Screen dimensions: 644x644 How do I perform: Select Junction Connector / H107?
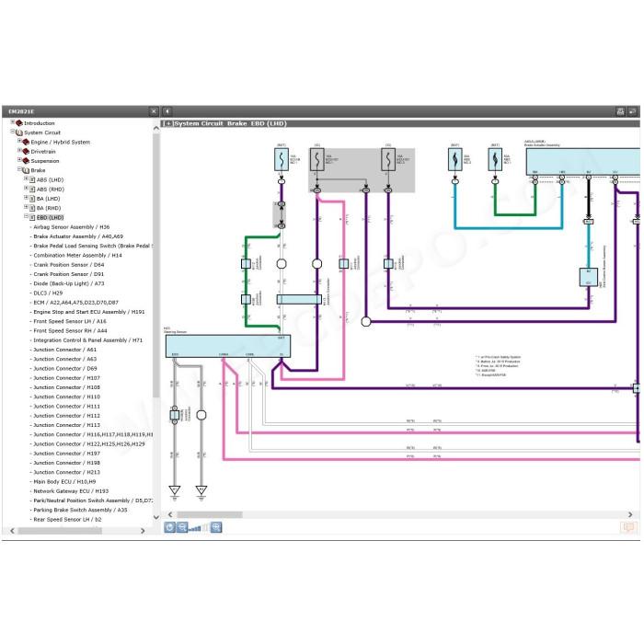pyautogui.click(x=66, y=378)
